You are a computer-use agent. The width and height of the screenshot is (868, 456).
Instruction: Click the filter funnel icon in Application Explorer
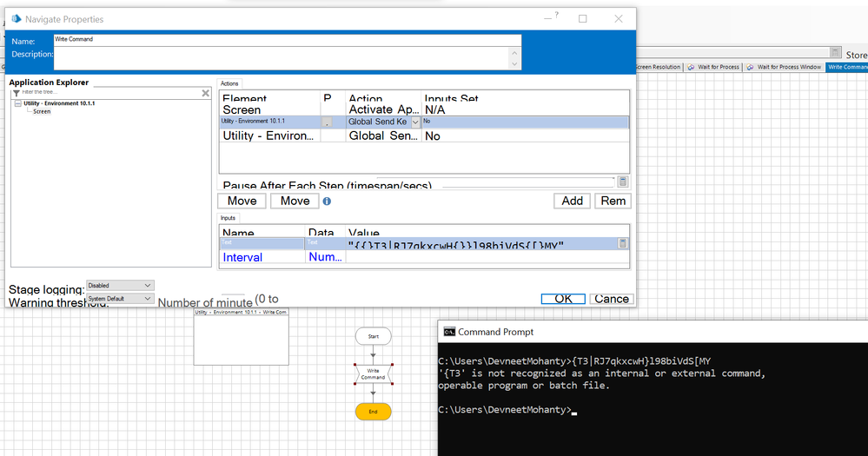click(x=16, y=93)
